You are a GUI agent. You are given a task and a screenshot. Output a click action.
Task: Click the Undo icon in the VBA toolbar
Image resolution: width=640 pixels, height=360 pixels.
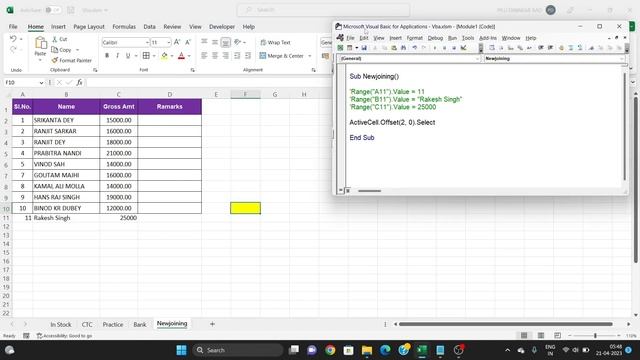click(414, 48)
